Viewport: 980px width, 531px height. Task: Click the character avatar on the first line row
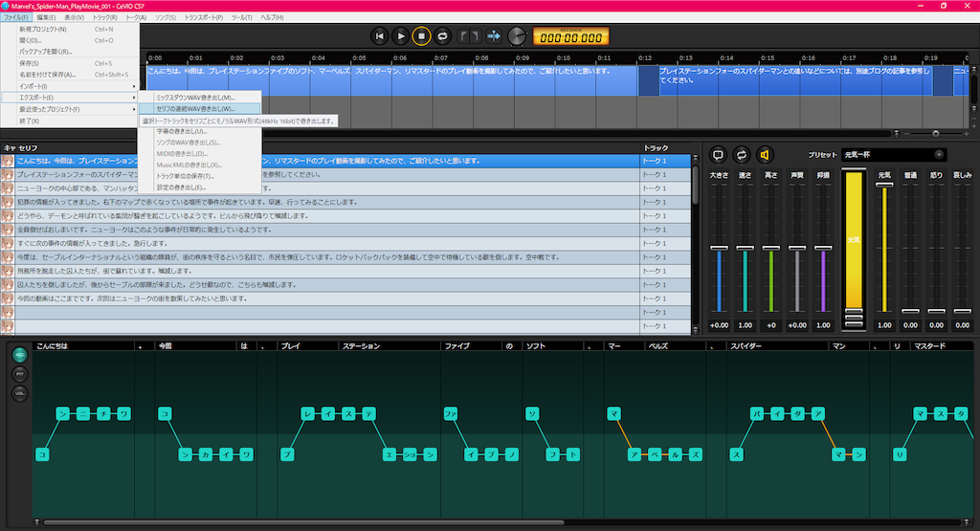[8, 161]
